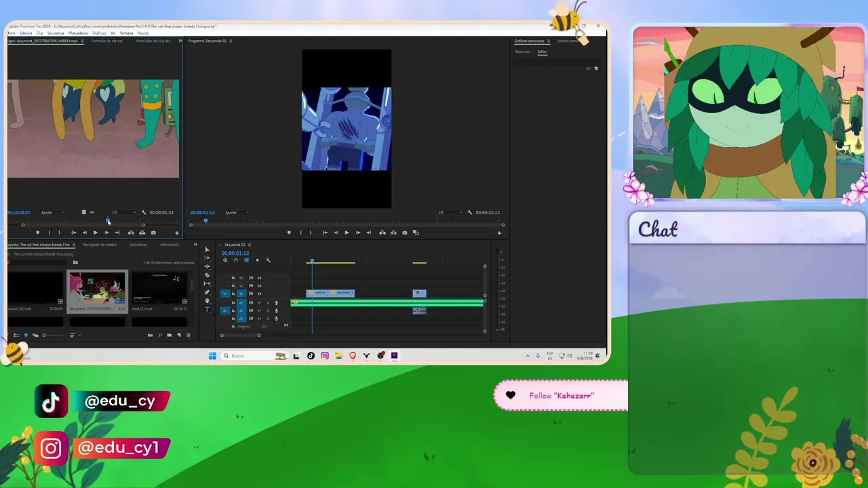The width and height of the screenshot is (868, 488).
Task: Open Source monitor zoom Ajustar dropdown
Action: click(x=52, y=212)
